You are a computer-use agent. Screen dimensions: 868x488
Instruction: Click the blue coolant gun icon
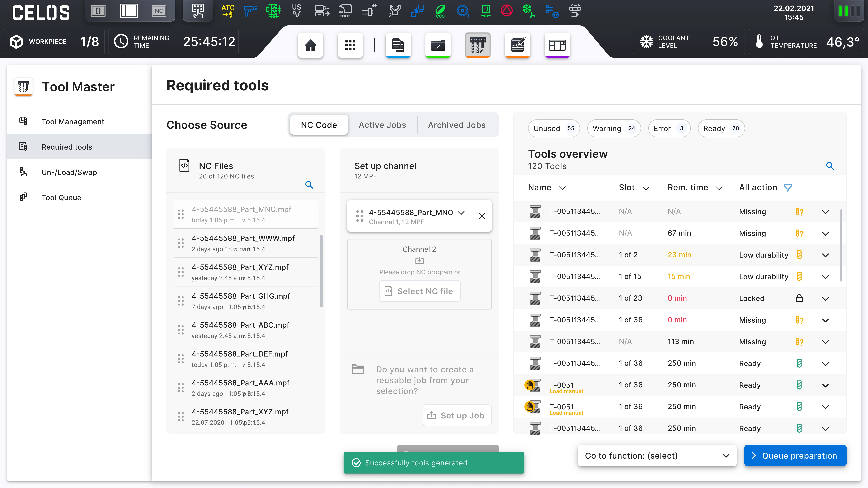pyautogui.click(x=250, y=11)
